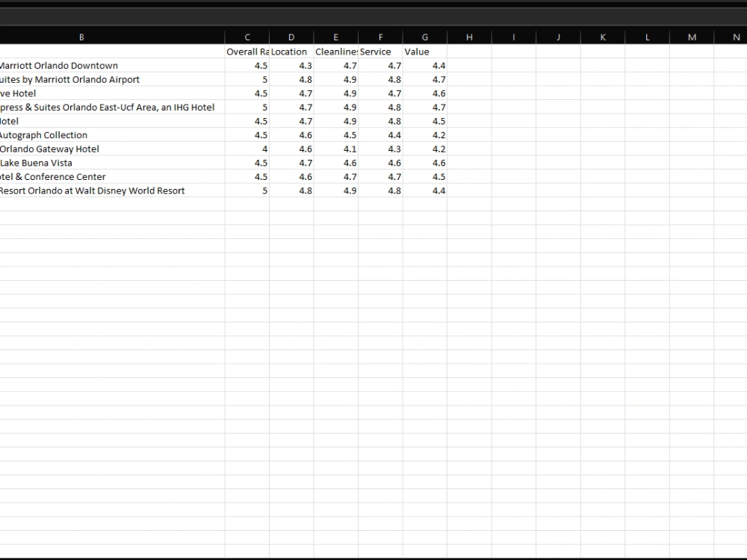
Task: Click Marriott Orlando Airport cleanliness 4.9
Action: pyautogui.click(x=336, y=79)
